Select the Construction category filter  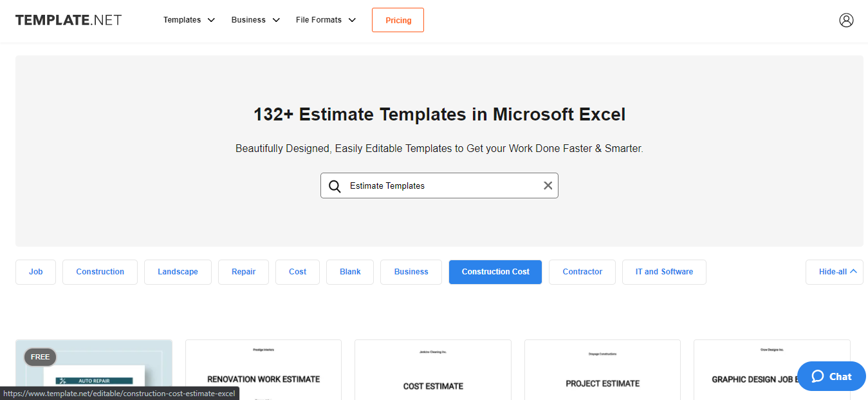100,272
